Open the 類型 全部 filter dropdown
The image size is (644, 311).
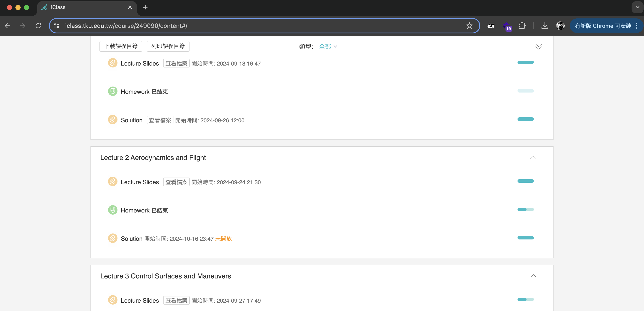[x=328, y=46]
